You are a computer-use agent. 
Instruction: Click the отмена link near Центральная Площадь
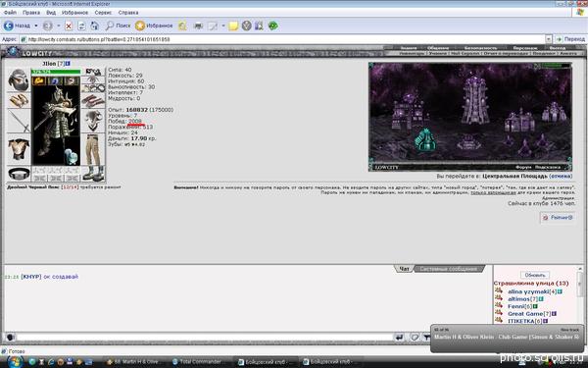(561, 176)
